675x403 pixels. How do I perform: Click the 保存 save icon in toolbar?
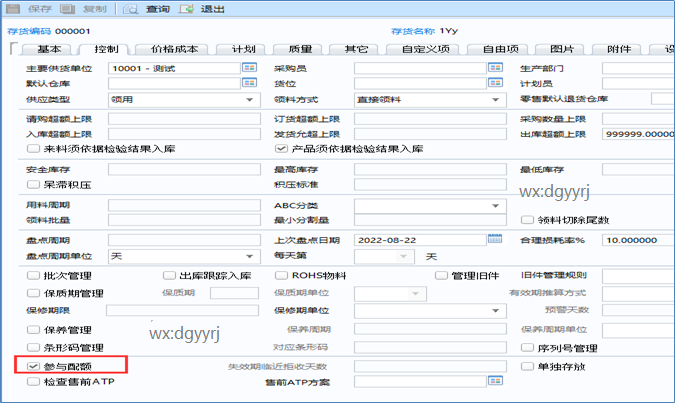[13, 9]
